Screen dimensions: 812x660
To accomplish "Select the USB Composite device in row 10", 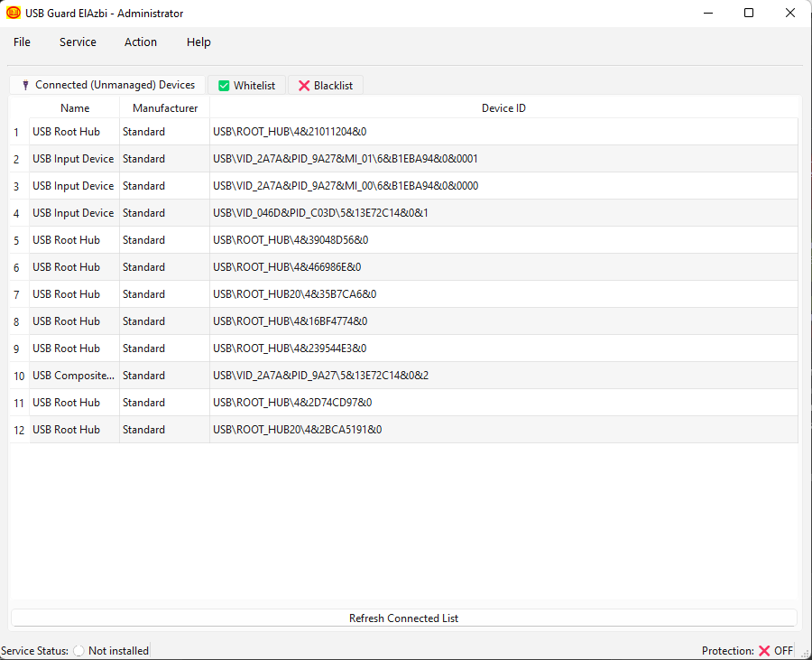I will (x=73, y=376).
